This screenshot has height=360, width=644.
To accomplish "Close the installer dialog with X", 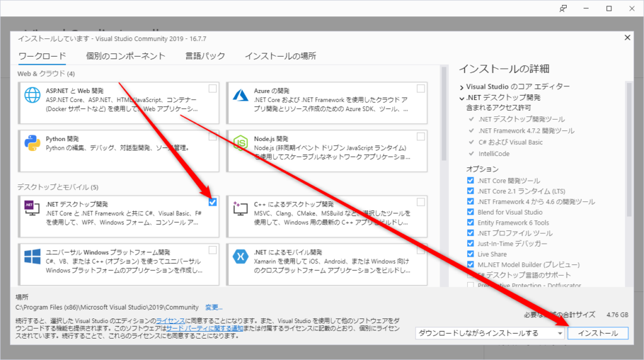I will (x=627, y=38).
